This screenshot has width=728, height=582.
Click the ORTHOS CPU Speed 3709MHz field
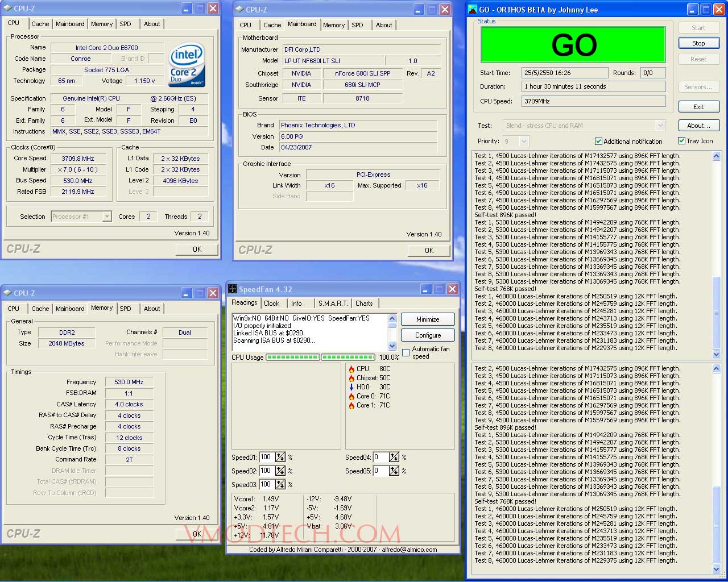point(594,101)
